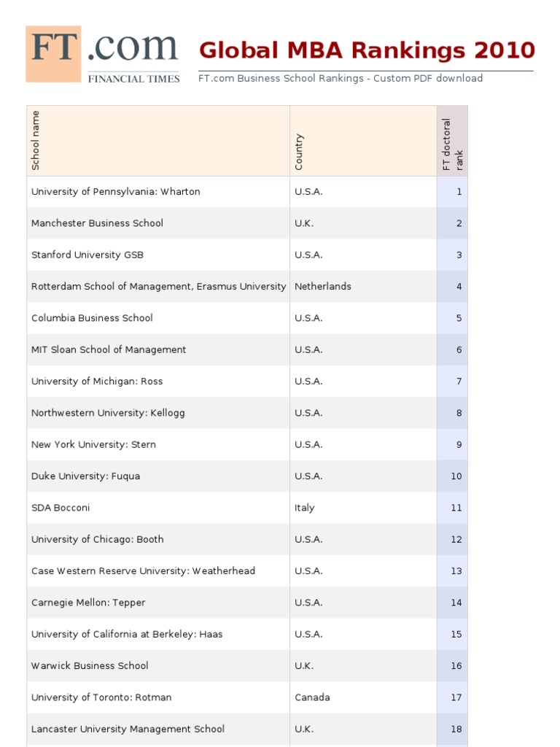The width and height of the screenshot is (560, 747).
Task: Click Rotterdam School of Management school name
Action: [x=158, y=287]
